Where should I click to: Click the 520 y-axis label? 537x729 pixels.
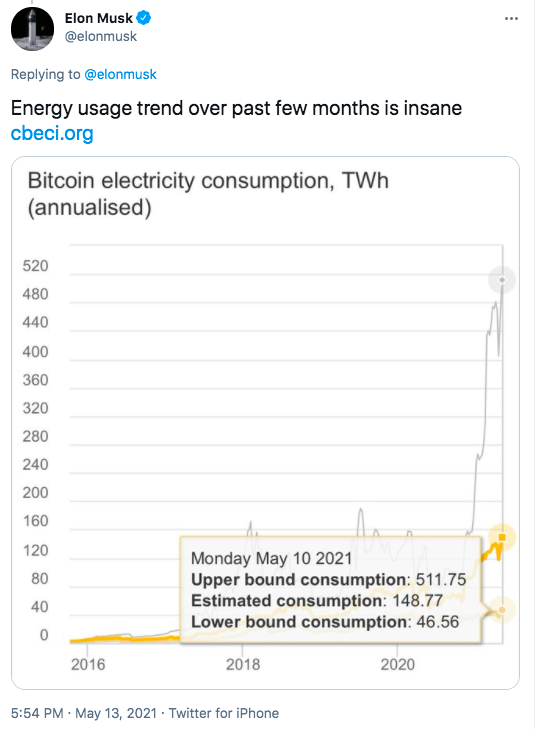(35, 266)
